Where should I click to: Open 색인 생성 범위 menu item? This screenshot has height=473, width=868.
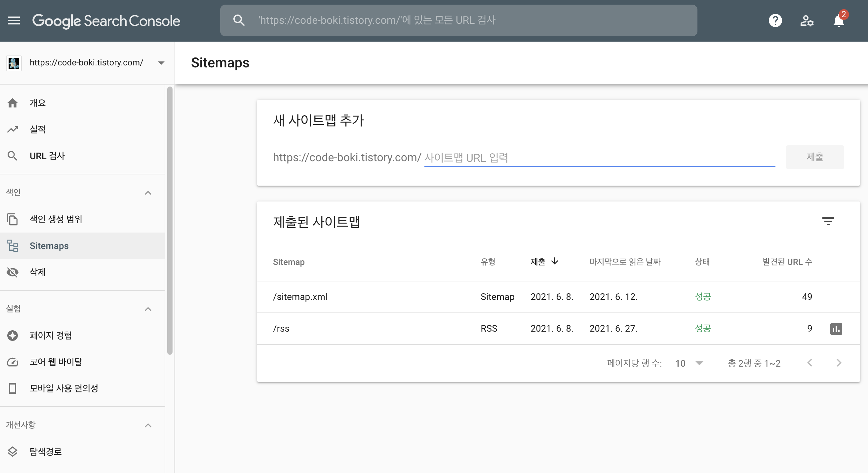[x=56, y=219]
